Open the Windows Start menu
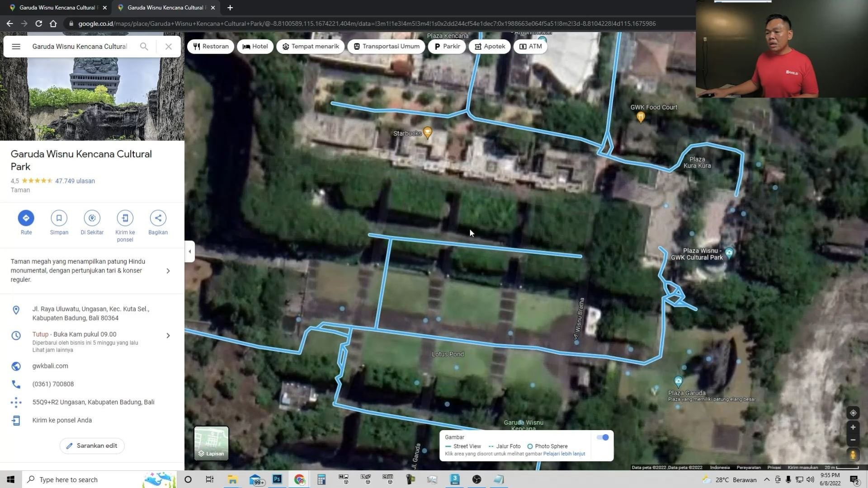868x488 pixels. click(x=11, y=479)
